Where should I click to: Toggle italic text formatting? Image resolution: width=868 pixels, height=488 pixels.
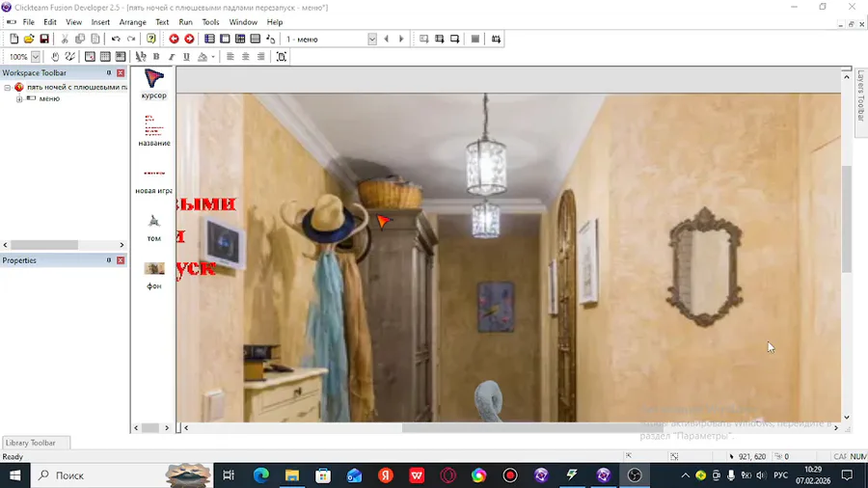pos(172,57)
